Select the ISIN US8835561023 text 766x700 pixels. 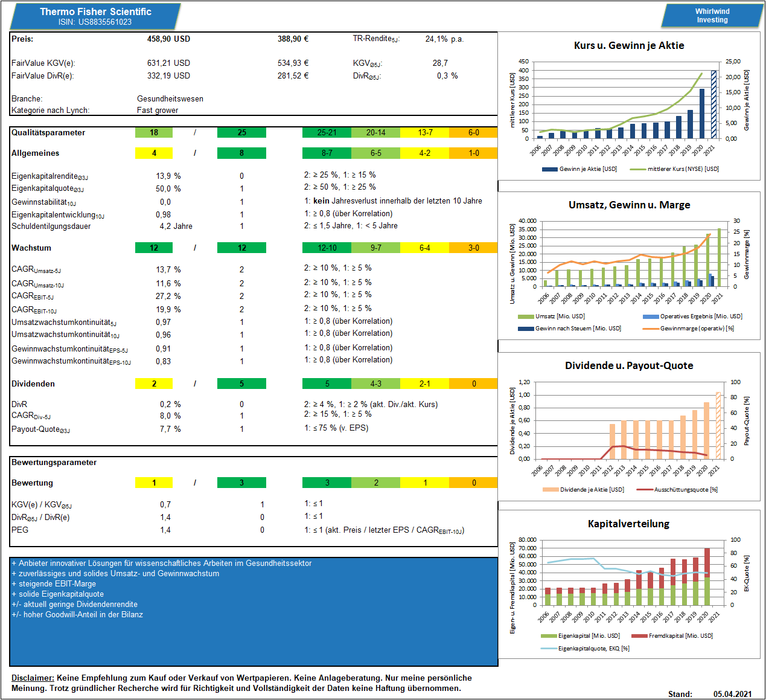pos(95,22)
